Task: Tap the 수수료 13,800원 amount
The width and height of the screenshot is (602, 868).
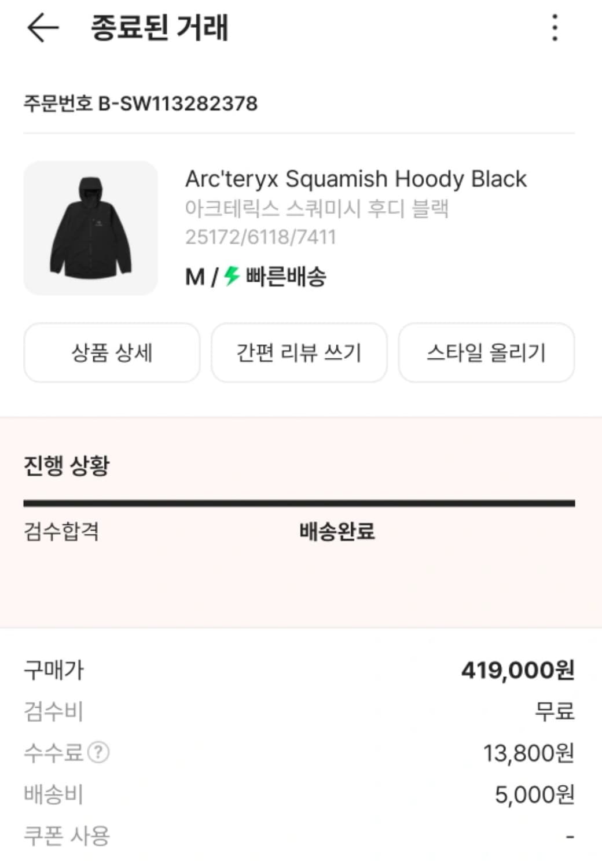Action: pyautogui.click(x=528, y=753)
